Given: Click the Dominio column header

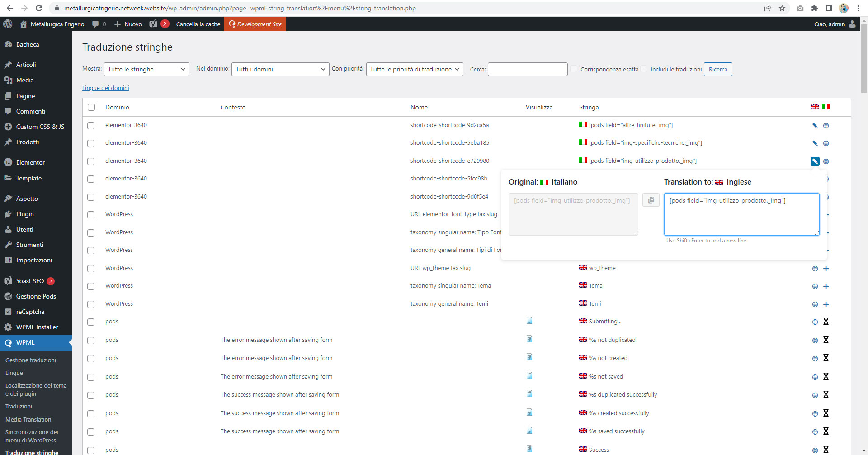Looking at the screenshot, I should click(x=117, y=107).
